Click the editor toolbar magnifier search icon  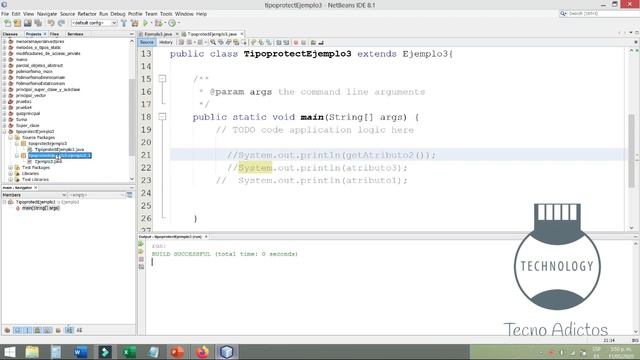tap(213, 42)
